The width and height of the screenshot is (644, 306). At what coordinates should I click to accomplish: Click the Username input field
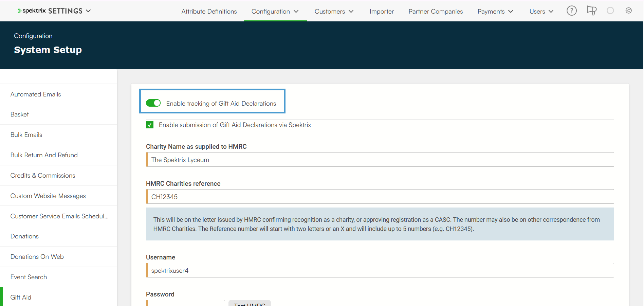tap(380, 270)
